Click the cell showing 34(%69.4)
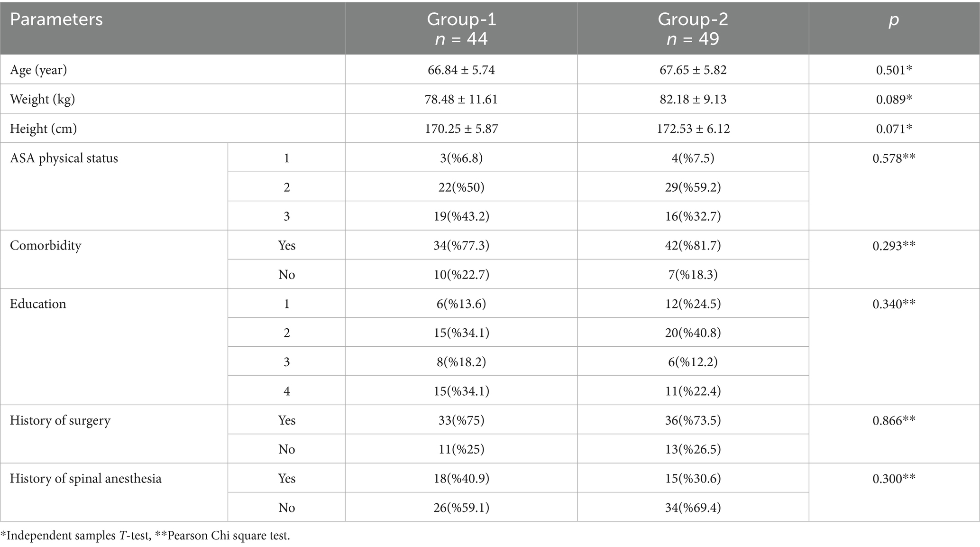 [x=693, y=508]
